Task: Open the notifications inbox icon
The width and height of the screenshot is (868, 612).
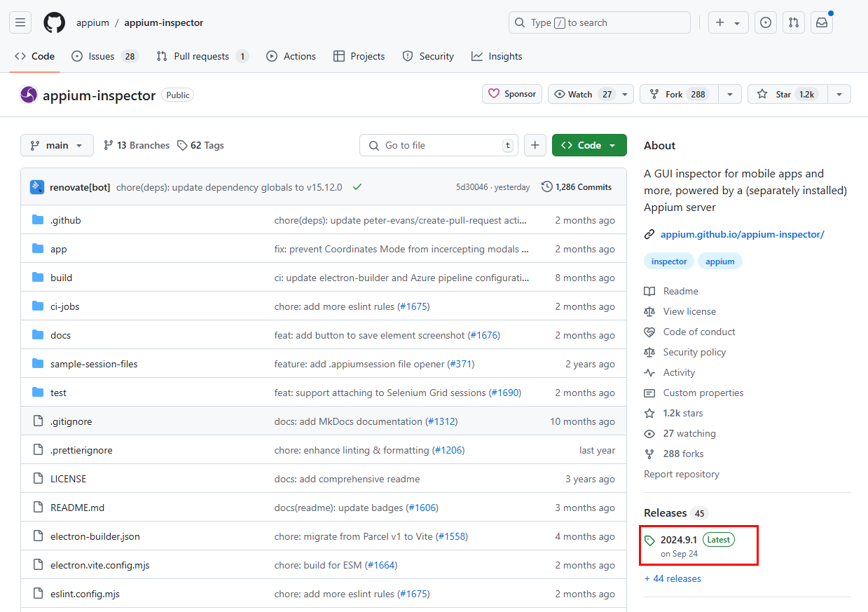Action: pos(822,22)
